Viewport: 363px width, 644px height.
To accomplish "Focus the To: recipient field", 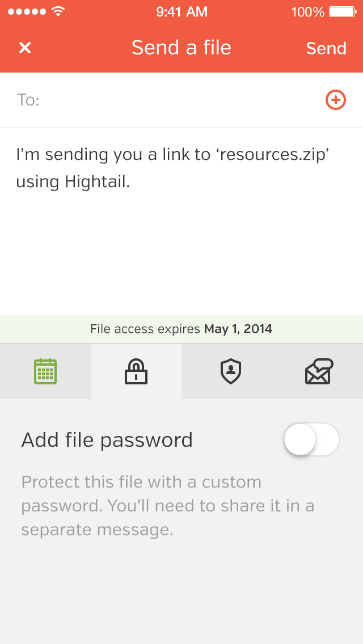I will [176, 100].
